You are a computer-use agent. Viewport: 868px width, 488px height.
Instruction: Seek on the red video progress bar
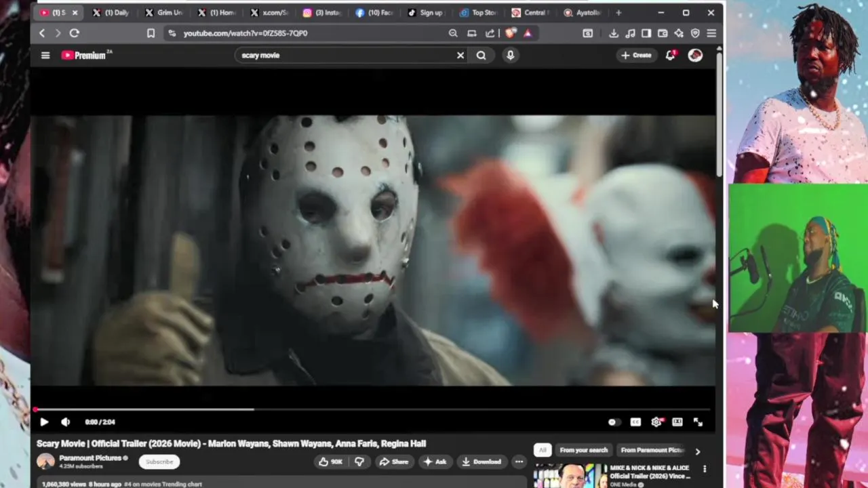(373, 409)
